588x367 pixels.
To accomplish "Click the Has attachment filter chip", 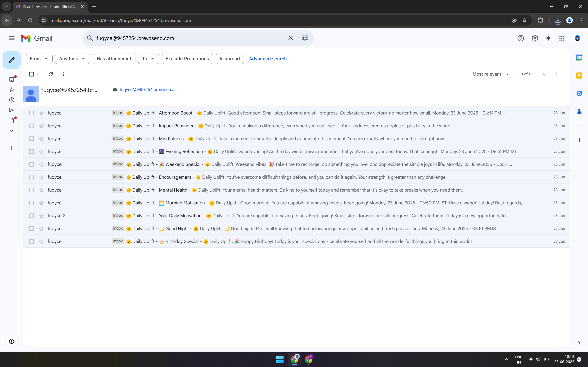I will pos(114,59).
